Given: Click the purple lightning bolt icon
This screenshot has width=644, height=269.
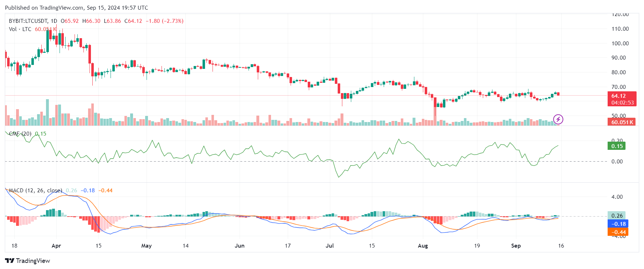Looking at the screenshot, I should pos(558,119).
